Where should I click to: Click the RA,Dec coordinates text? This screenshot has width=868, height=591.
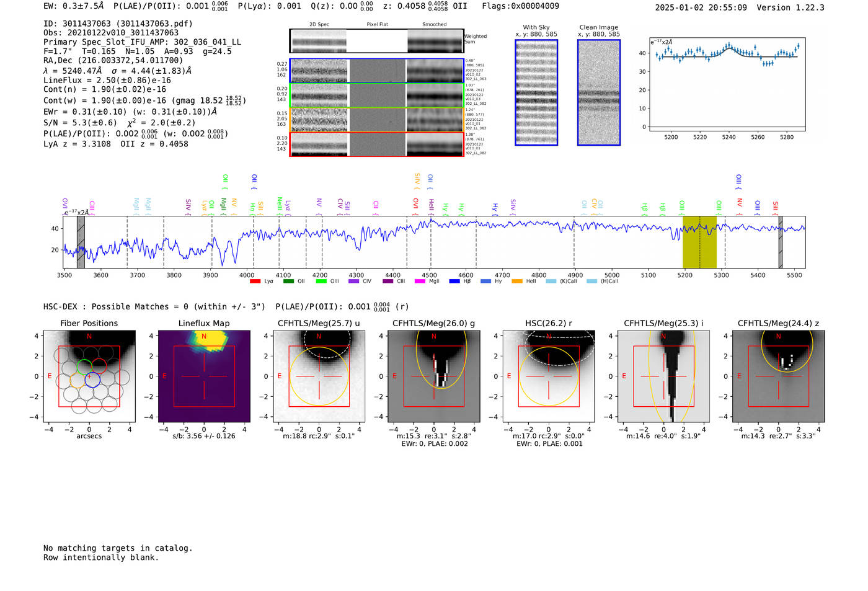click(x=113, y=61)
